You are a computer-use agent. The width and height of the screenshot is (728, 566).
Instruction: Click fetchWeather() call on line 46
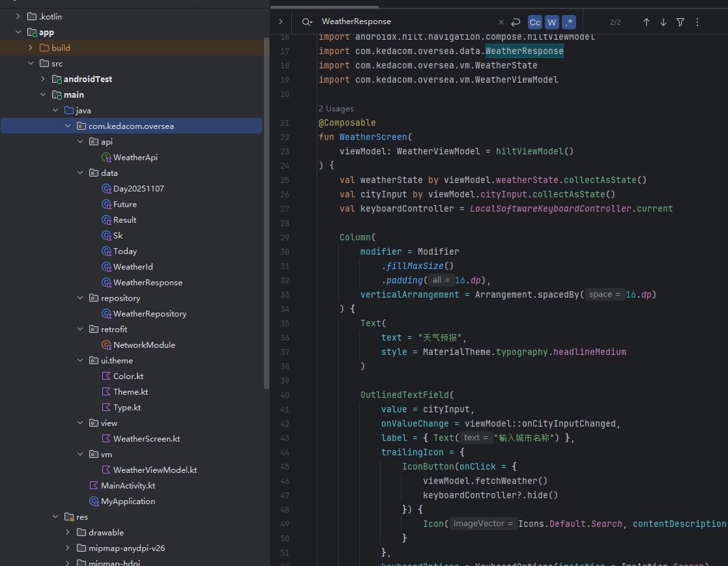coord(511,481)
